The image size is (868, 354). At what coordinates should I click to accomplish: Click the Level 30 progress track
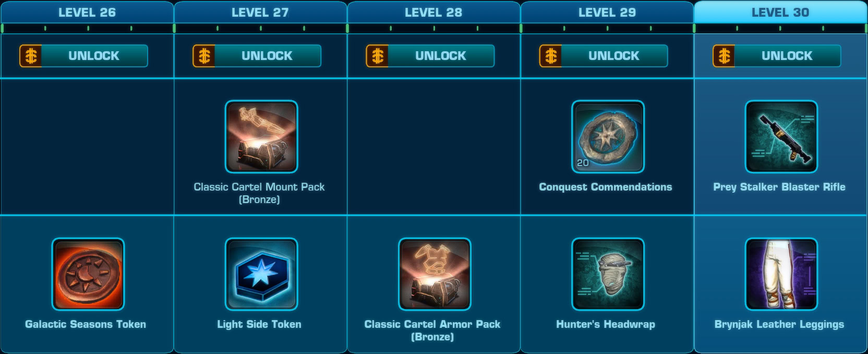[x=780, y=28]
